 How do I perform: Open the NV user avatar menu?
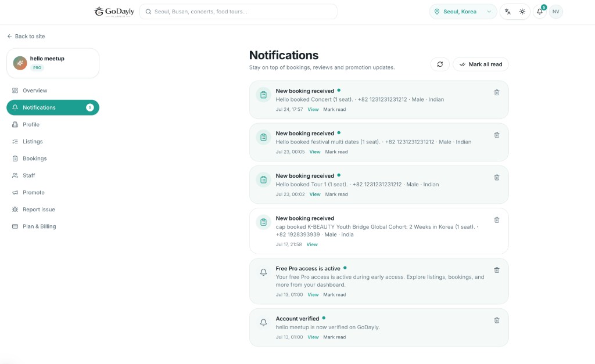[x=556, y=12]
